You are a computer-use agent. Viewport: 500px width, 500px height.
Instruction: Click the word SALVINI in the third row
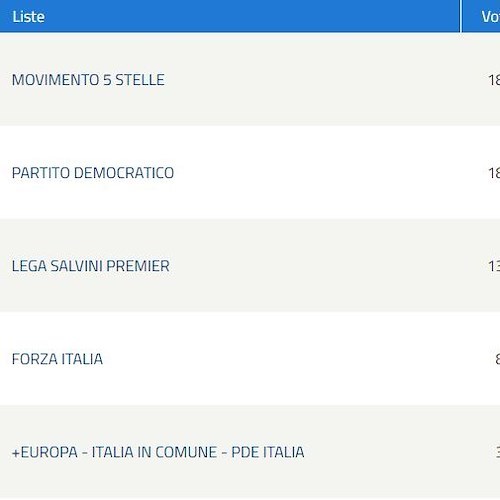tap(76, 266)
